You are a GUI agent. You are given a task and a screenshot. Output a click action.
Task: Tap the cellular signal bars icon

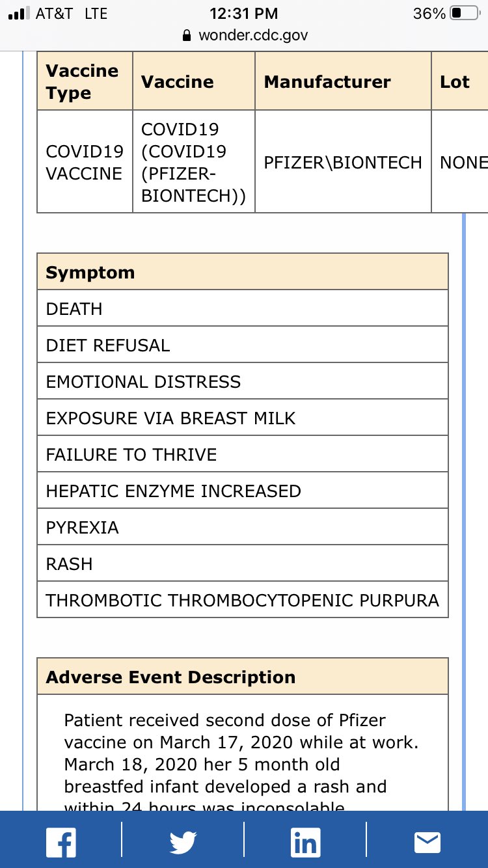coord(19,13)
